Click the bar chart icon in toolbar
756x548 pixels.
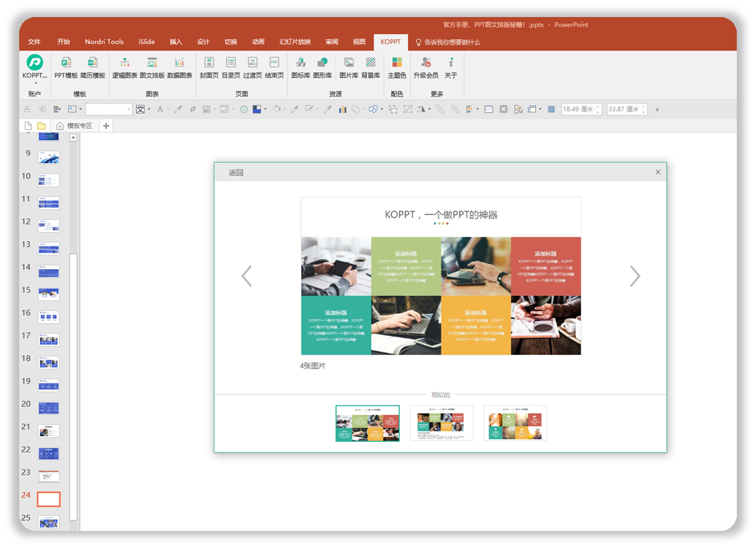(x=342, y=110)
